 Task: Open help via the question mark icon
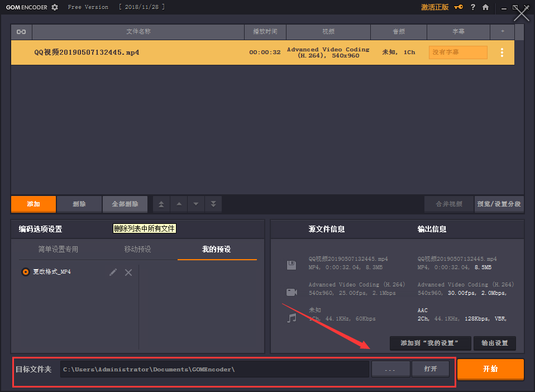click(x=473, y=7)
